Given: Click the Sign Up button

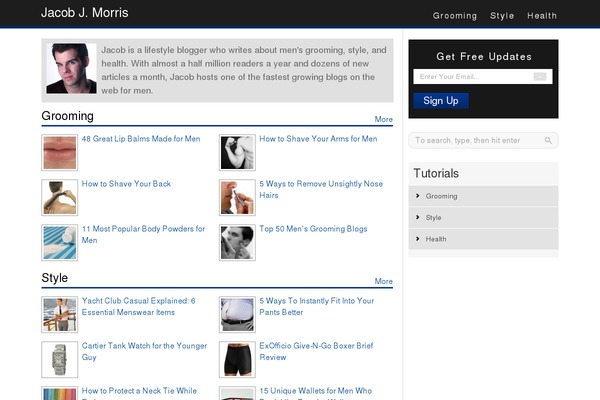Looking at the screenshot, I should pyautogui.click(x=440, y=101).
